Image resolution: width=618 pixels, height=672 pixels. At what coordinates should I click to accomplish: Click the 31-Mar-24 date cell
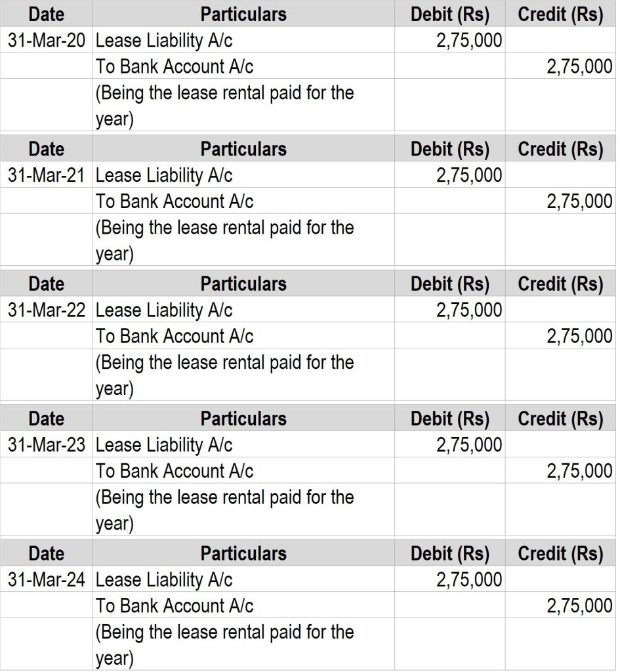47,579
